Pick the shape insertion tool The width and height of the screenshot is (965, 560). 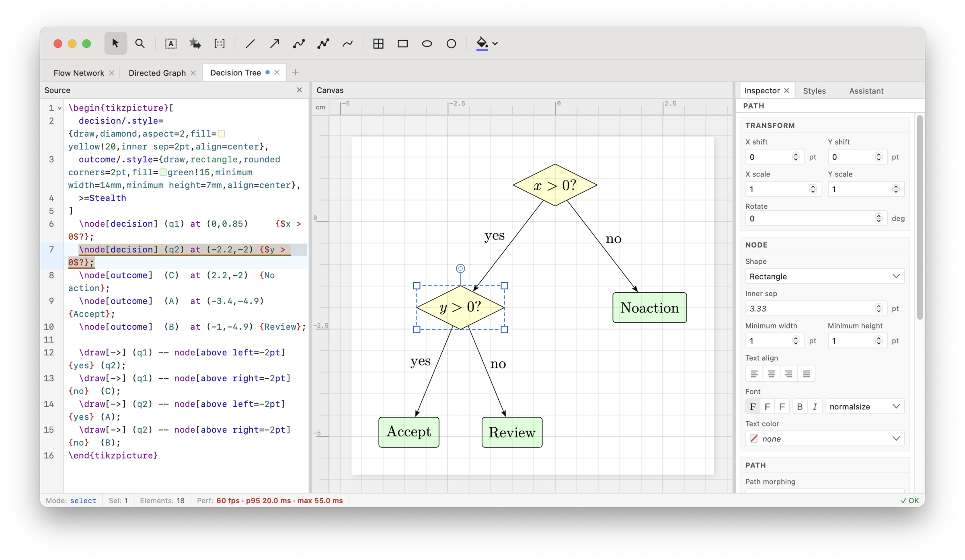tap(195, 43)
